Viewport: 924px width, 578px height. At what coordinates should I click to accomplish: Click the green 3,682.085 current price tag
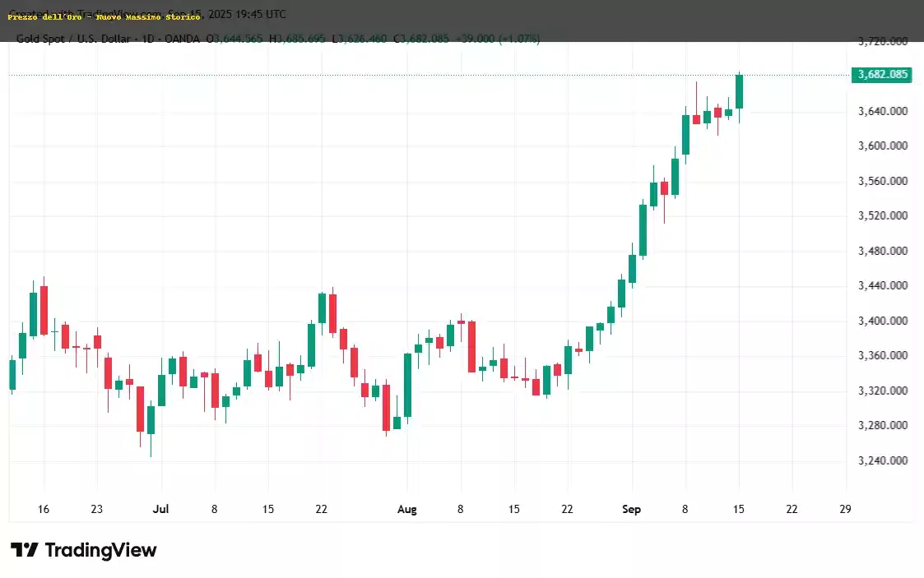(882, 75)
